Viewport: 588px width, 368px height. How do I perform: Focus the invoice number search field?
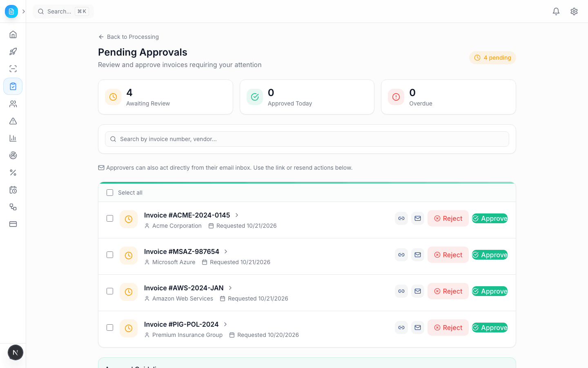tap(307, 139)
